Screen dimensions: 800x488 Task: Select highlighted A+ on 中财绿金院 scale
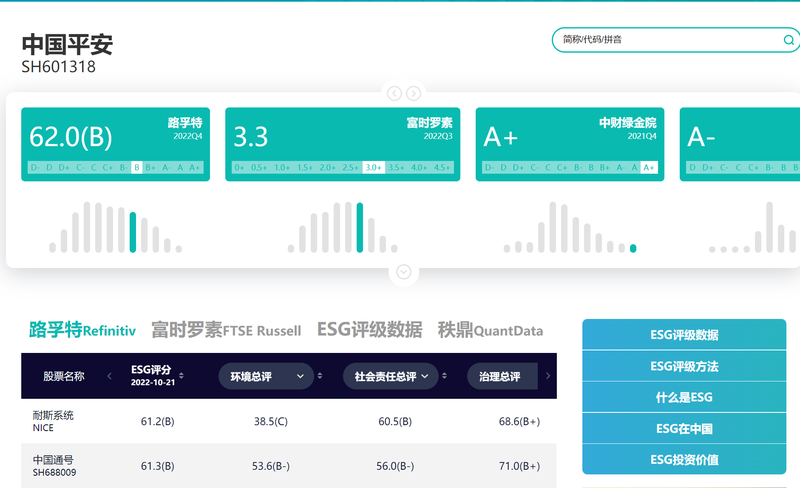coord(648,167)
